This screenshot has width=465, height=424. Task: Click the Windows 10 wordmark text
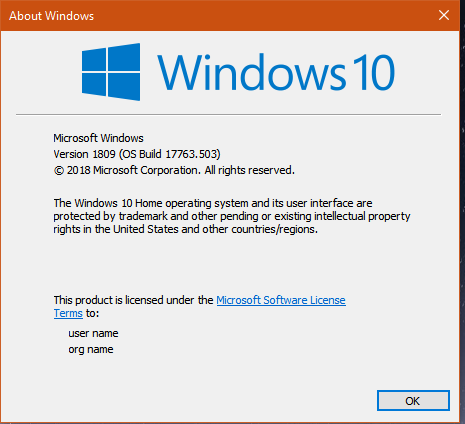click(x=276, y=72)
